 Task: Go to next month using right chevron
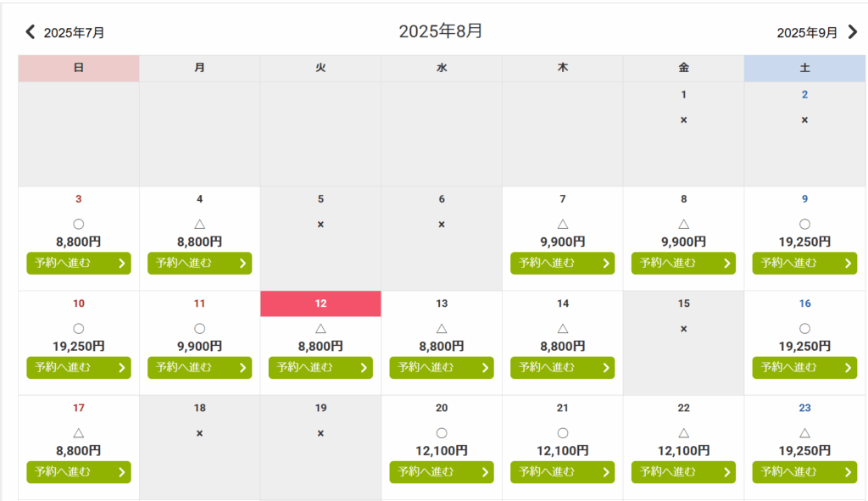tap(853, 32)
